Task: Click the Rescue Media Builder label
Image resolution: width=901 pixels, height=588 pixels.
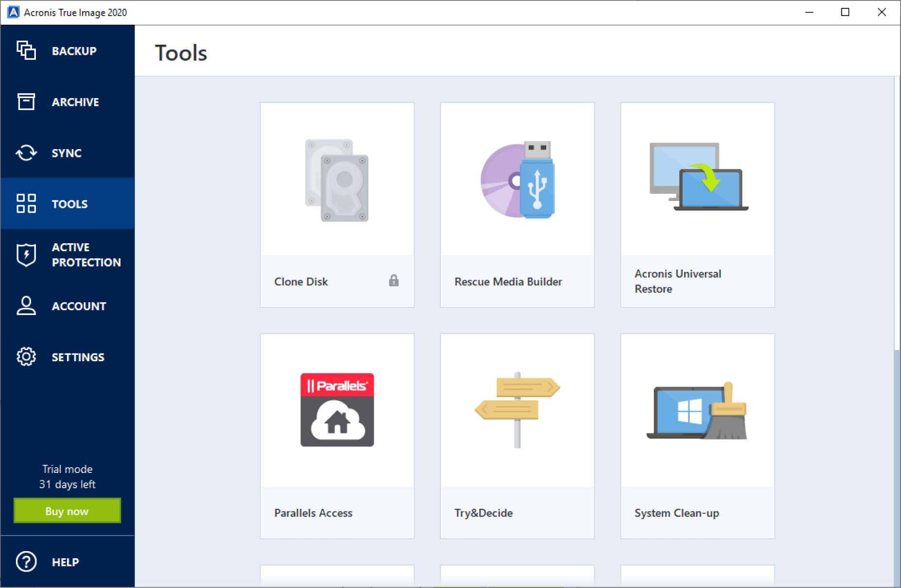Action: click(x=508, y=282)
